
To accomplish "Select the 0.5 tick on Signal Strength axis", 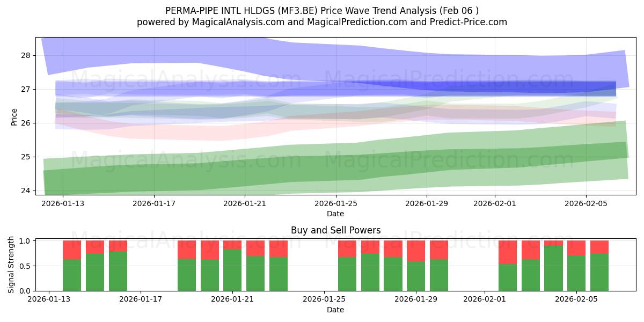I will pyautogui.click(x=26, y=266).
